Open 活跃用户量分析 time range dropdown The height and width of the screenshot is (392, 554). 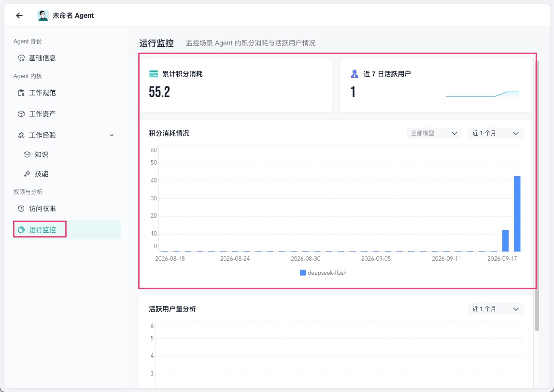point(496,309)
